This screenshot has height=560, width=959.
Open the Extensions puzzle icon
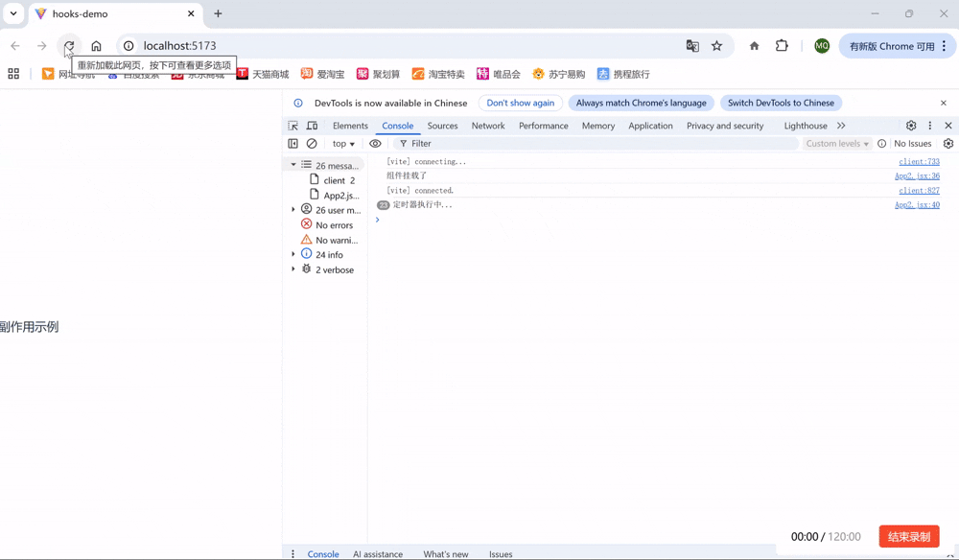coord(782,46)
